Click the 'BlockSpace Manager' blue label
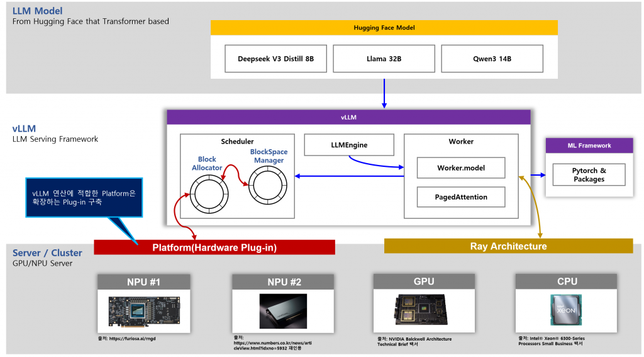 269,156
